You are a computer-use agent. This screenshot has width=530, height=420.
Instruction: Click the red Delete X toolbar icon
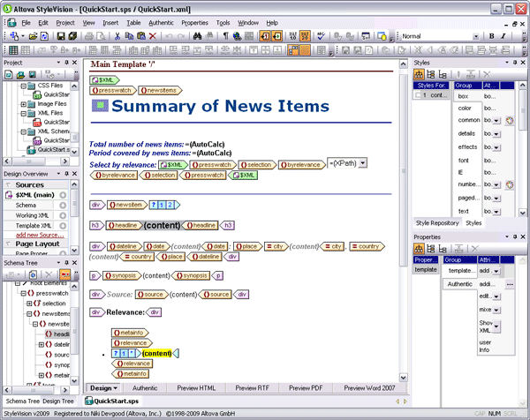pos(153,36)
